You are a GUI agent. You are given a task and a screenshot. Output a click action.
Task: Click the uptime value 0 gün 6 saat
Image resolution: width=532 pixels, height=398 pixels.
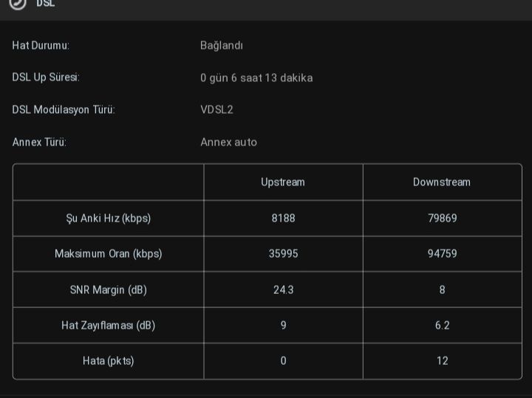point(256,78)
